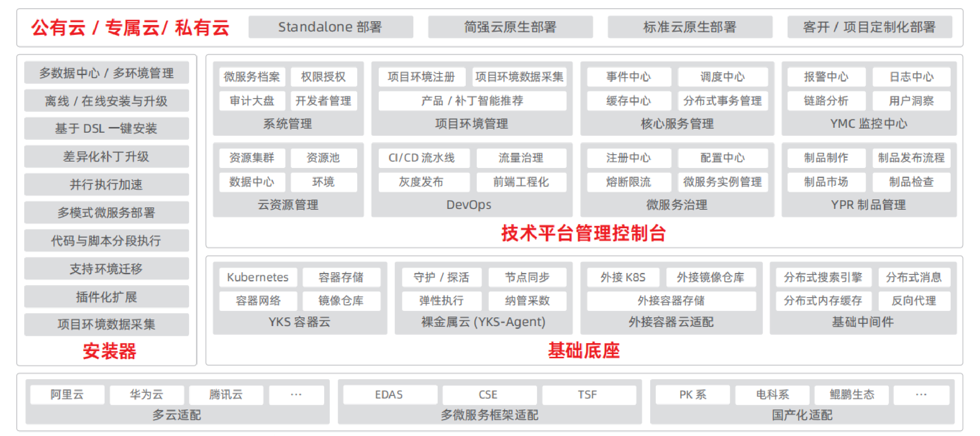Click 标准云原生部署 label
The height and width of the screenshot is (436, 980).
[689, 27]
